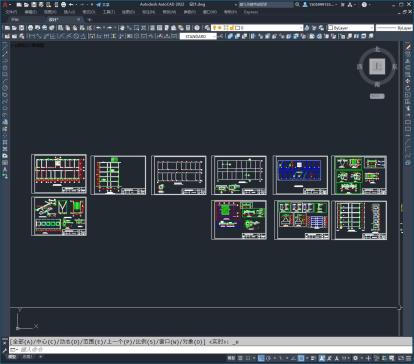Click the status bar Customization menu icon
The width and height of the screenshot is (414, 364).
click(x=409, y=358)
